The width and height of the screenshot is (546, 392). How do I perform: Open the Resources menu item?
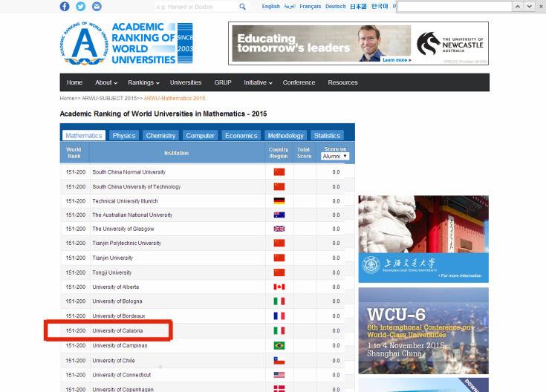[x=342, y=82]
